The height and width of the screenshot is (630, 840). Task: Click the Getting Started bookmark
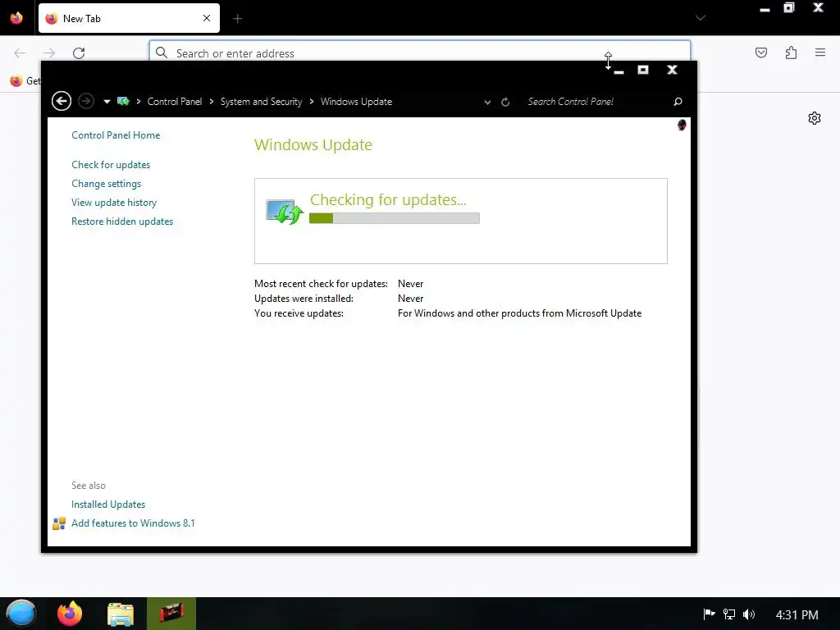tap(25, 81)
